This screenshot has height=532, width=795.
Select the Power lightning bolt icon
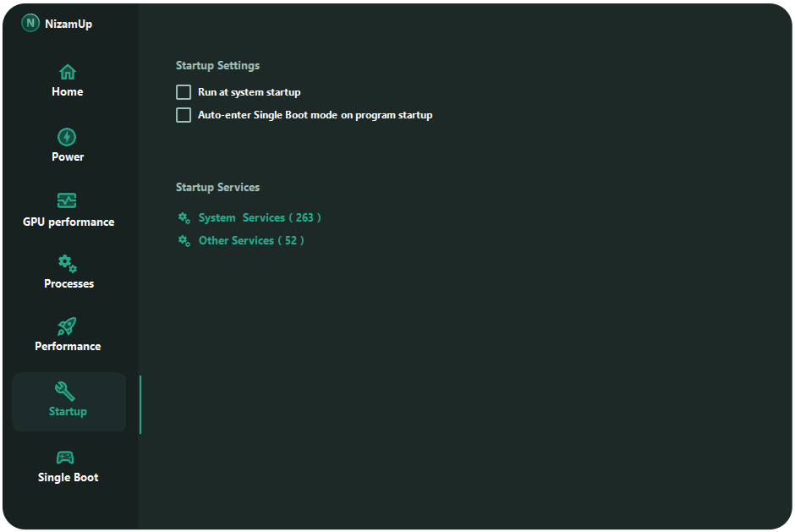click(x=68, y=137)
